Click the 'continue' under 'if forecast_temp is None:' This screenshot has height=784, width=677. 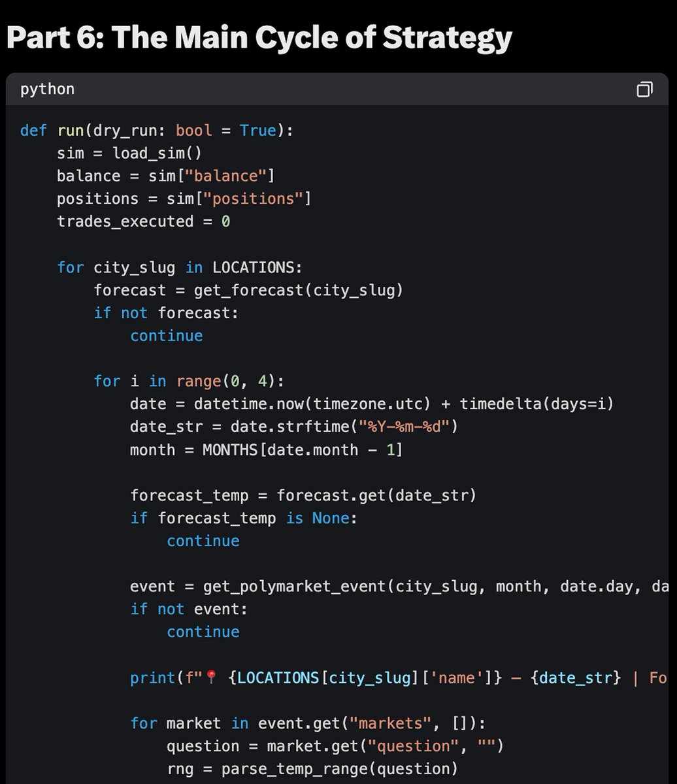click(203, 541)
